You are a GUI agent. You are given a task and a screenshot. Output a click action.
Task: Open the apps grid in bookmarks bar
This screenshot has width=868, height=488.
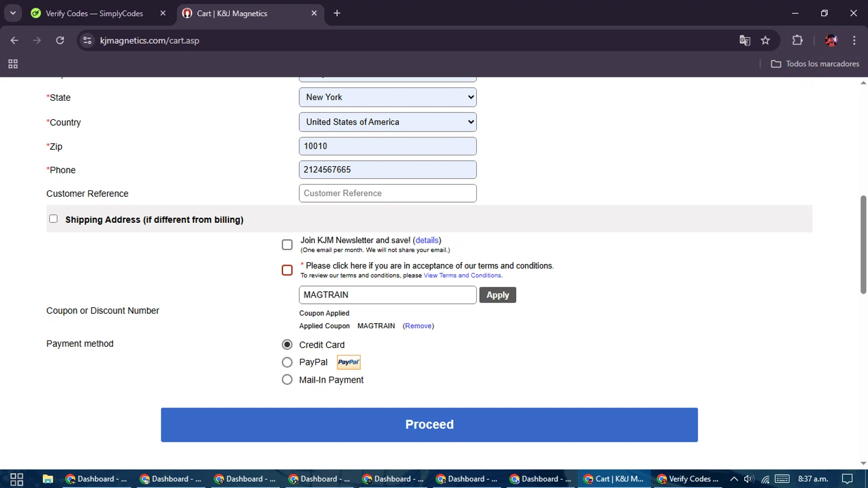(13, 64)
